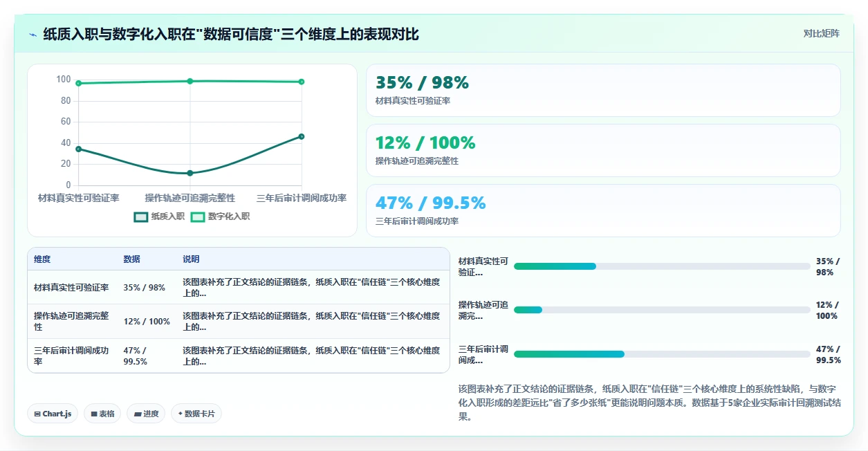Select the Chart.js tag chip
Viewport: 868px width, 451px height.
53,414
